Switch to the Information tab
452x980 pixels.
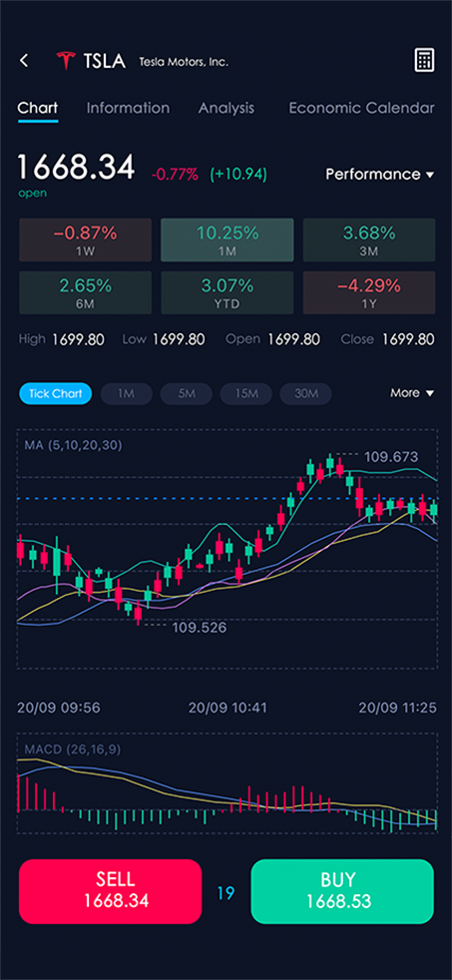coord(128,108)
